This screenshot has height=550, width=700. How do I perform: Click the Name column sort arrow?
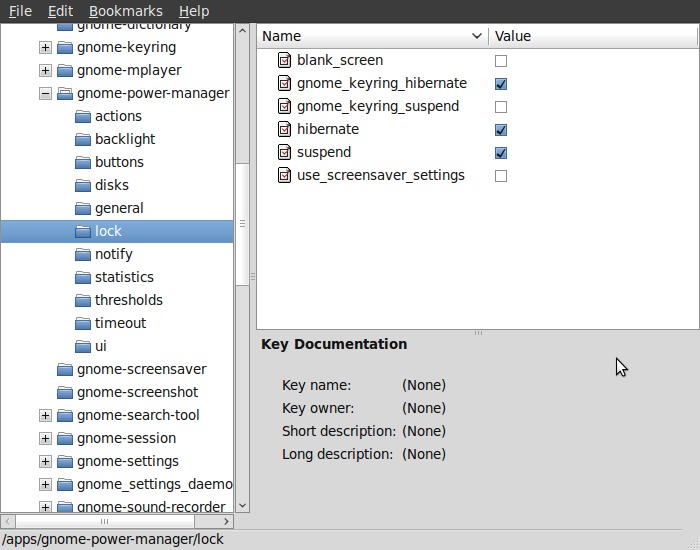[477, 36]
